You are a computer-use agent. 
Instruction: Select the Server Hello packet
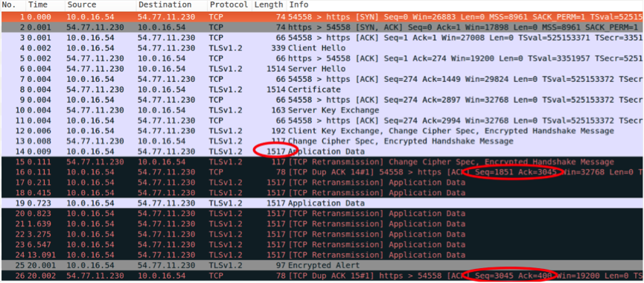[322, 69]
